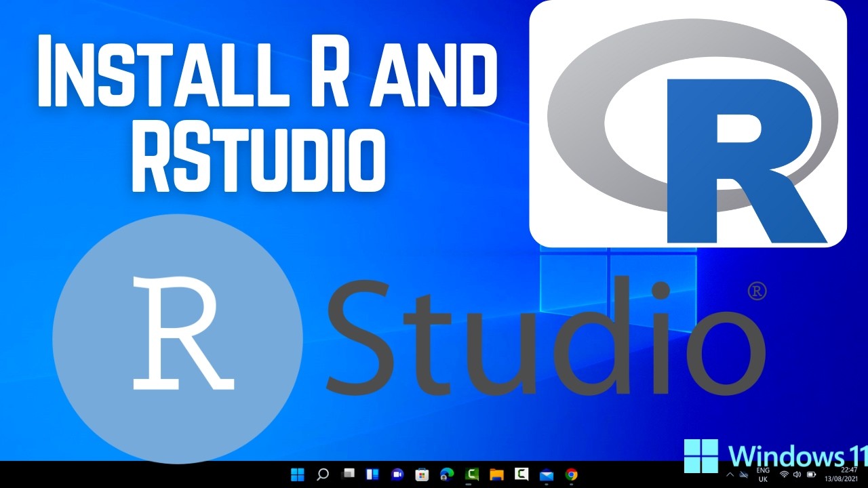Viewport: 868px width, 488px height.
Task: Open the Widgets panel icon
Action: [372, 474]
